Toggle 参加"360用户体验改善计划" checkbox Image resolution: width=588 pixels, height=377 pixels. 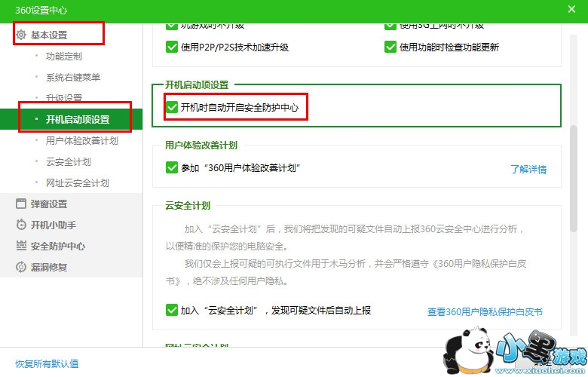172,167
